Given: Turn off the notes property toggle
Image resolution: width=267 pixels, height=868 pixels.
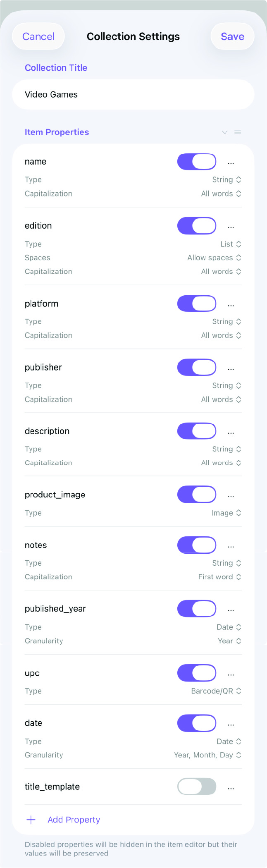Looking at the screenshot, I should coord(197,545).
